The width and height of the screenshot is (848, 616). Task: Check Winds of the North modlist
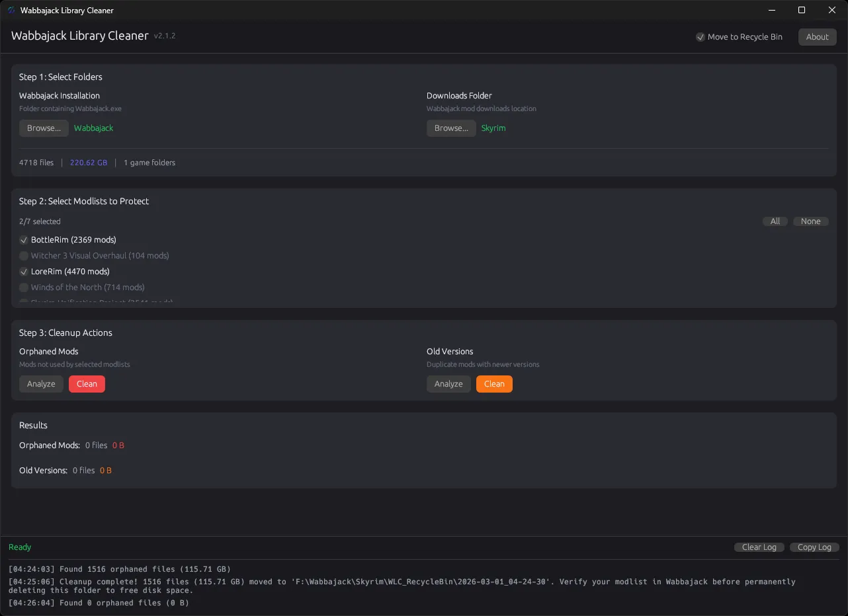pos(23,287)
